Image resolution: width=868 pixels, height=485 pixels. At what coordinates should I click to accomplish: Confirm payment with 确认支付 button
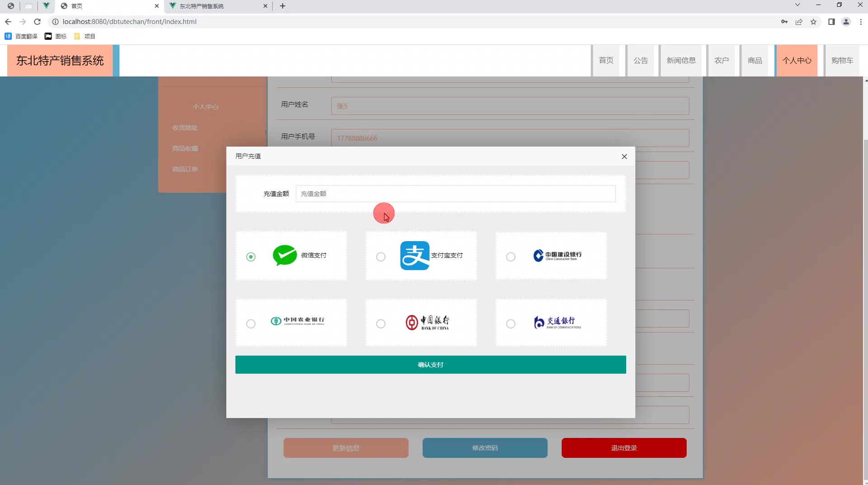click(430, 365)
